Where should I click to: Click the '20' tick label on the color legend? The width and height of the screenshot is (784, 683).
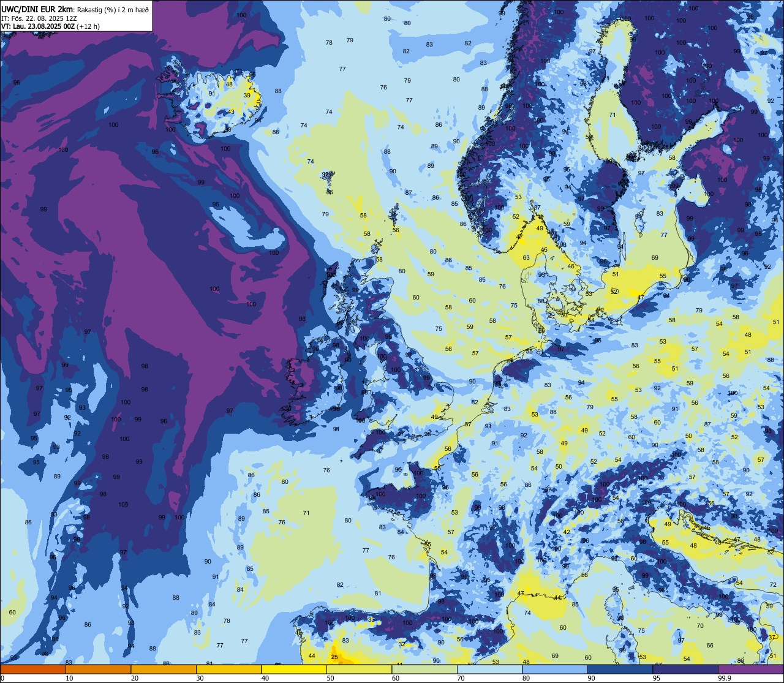click(135, 678)
